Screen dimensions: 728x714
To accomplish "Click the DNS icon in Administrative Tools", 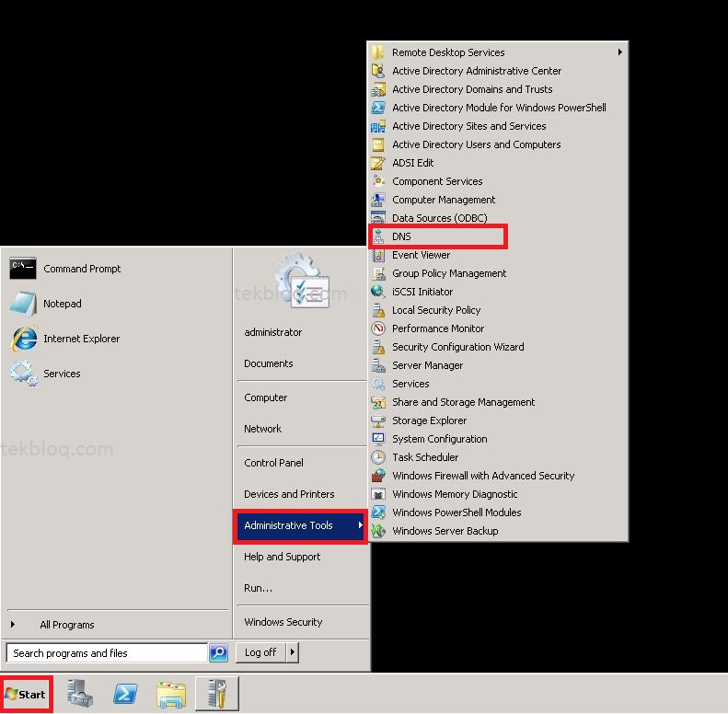I will (378, 236).
